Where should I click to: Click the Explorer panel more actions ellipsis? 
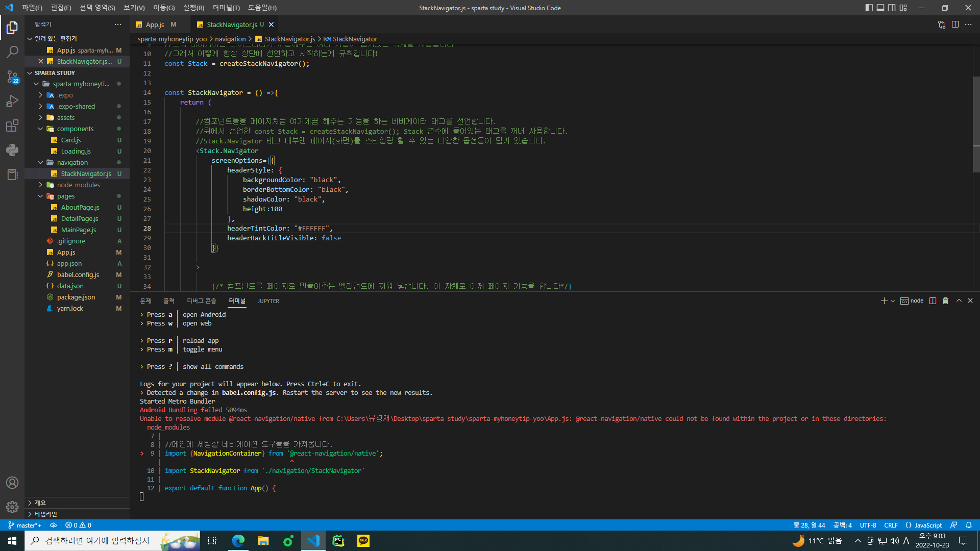(118, 24)
